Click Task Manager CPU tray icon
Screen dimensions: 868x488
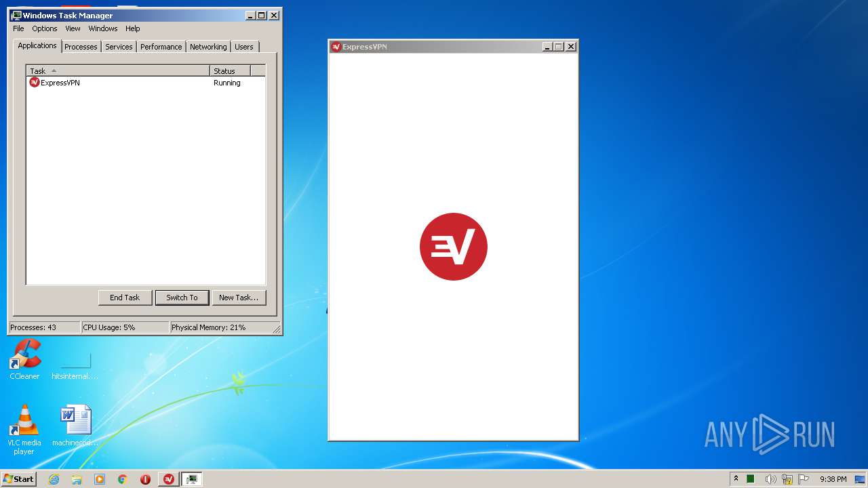(x=751, y=479)
